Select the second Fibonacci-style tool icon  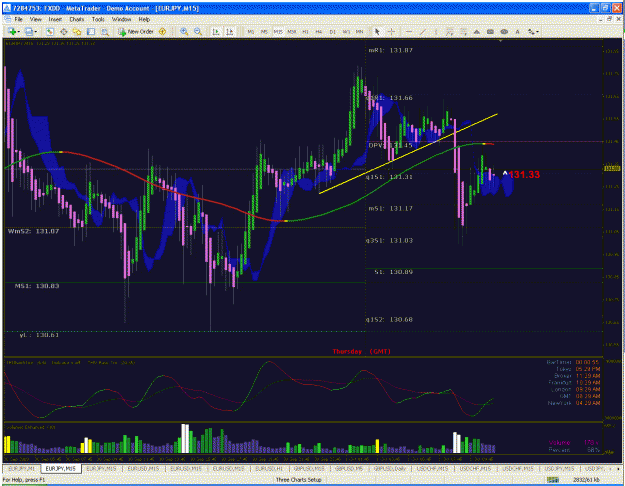coord(463,31)
